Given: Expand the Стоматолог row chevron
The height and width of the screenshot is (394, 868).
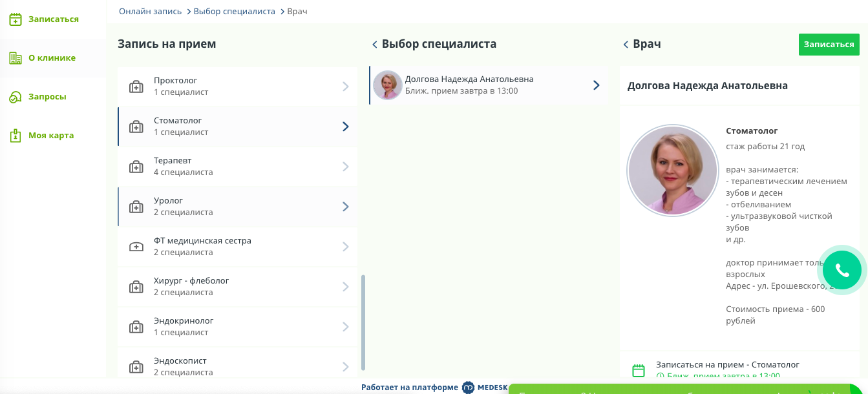Looking at the screenshot, I should pos(346,127).
